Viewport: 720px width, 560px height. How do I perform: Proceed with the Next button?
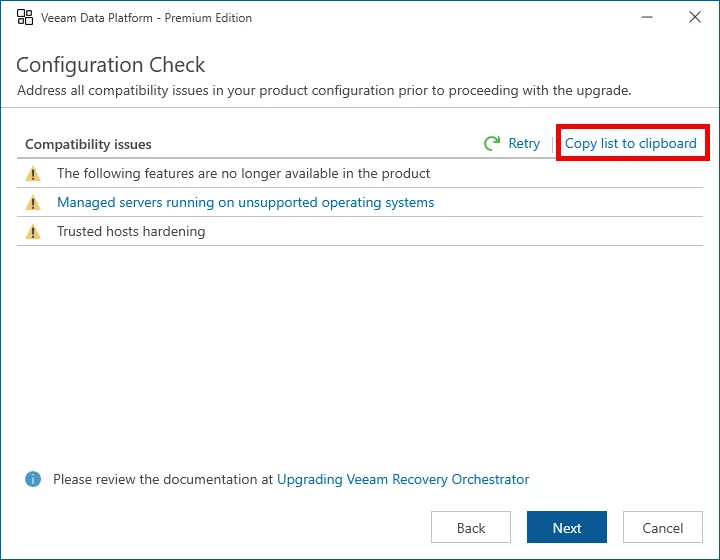click(567, 528)
